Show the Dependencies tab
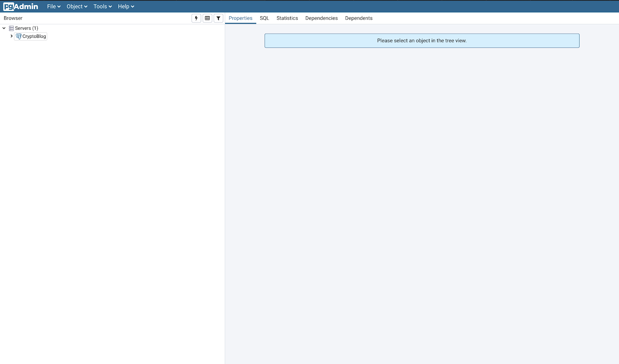 click(321, 18)
